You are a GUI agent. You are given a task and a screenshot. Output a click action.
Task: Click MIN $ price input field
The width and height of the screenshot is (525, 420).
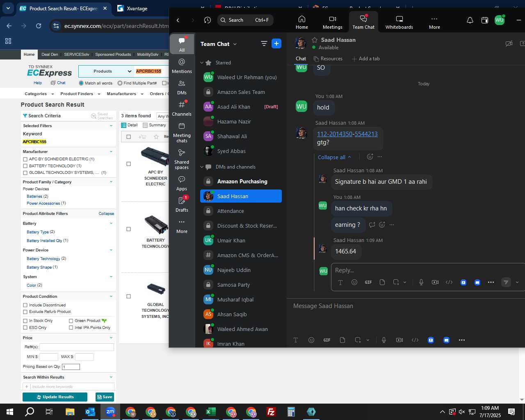tap(49, 357)
